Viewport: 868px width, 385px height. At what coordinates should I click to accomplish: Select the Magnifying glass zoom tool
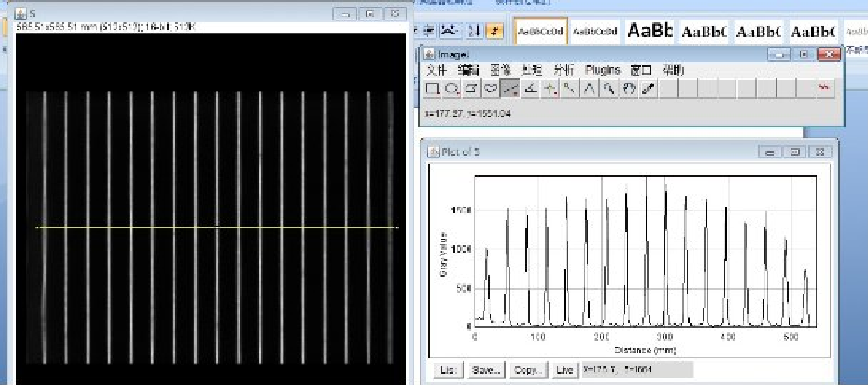tap(609, 89)
